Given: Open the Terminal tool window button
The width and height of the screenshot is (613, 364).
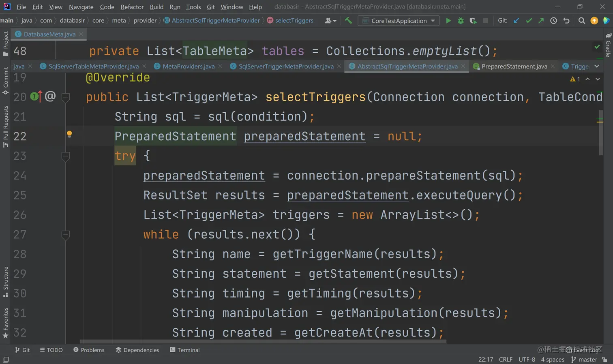Looking at the screenshot, I should (x=185, y=350).
